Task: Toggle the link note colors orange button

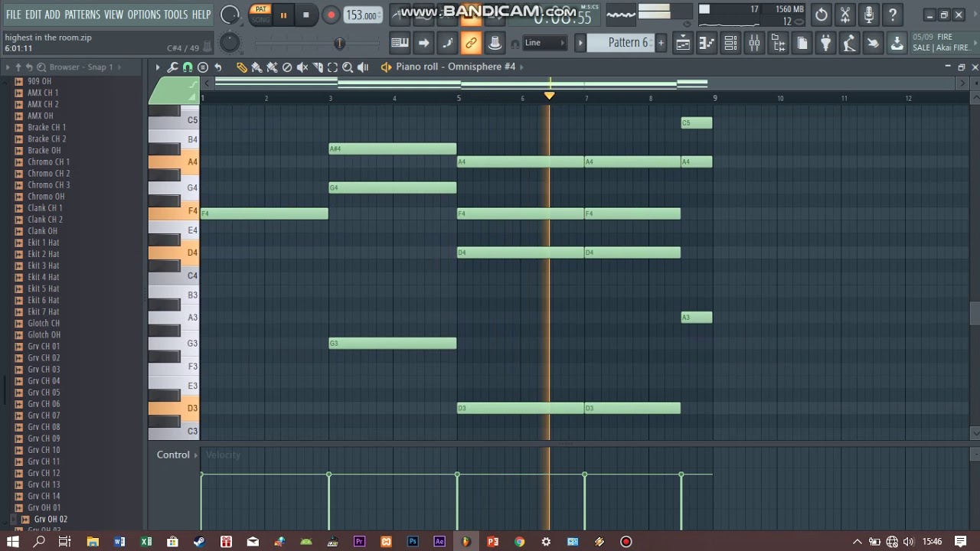Action: 471,44
